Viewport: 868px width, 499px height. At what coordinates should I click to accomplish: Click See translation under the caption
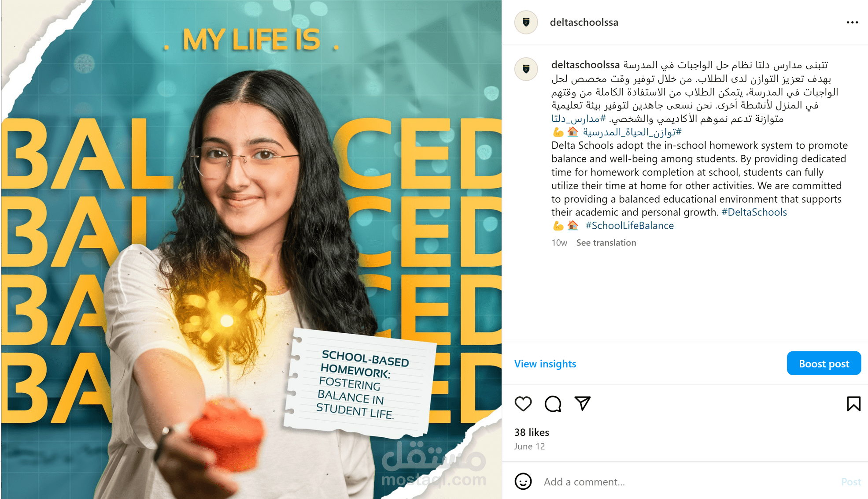606,242
